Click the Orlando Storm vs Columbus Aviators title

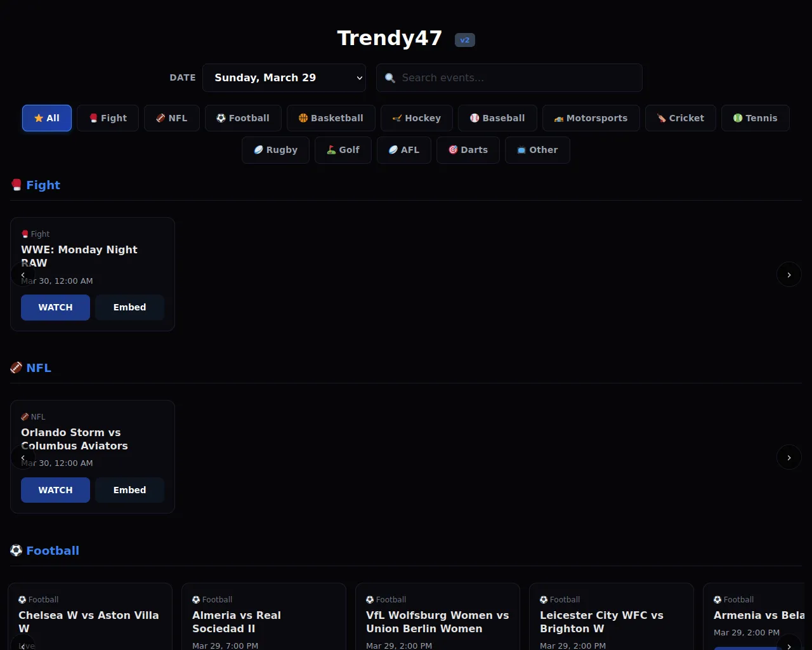coord(74,439)
